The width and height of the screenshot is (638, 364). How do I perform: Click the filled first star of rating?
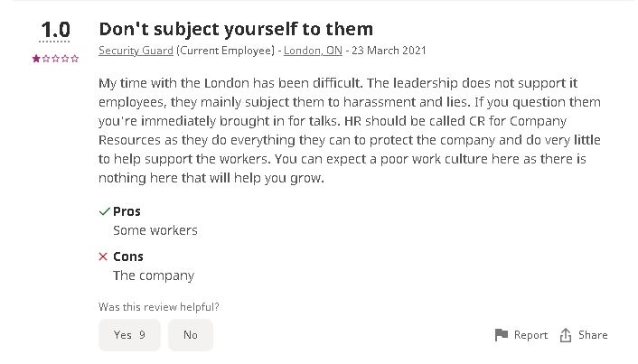(x=36, y=58)
